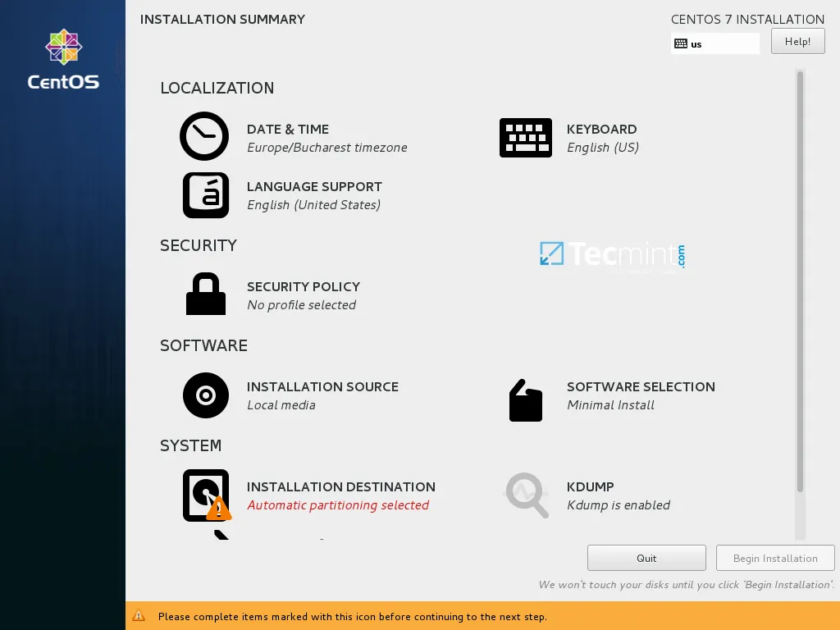The image size is (840, 630).
Task: Click the warning triangle on Installation Destination
Action: click(217, 509)
